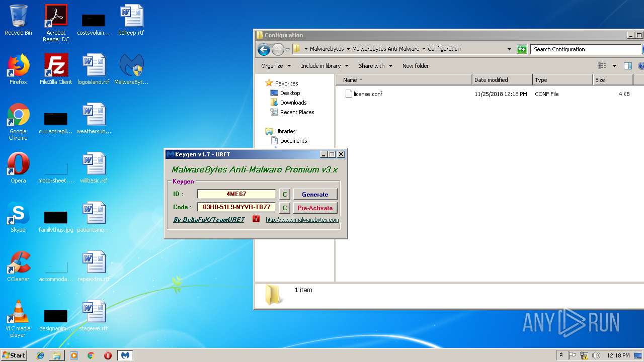
Task: Open patientsme document icon
Action: pyautogui.click(x=94, y=217)
